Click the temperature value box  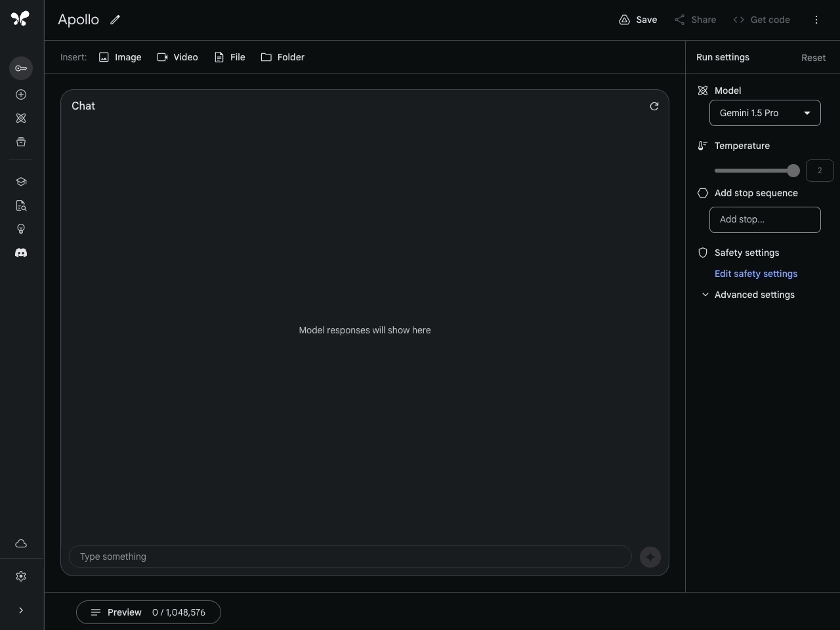click(820, 171)
